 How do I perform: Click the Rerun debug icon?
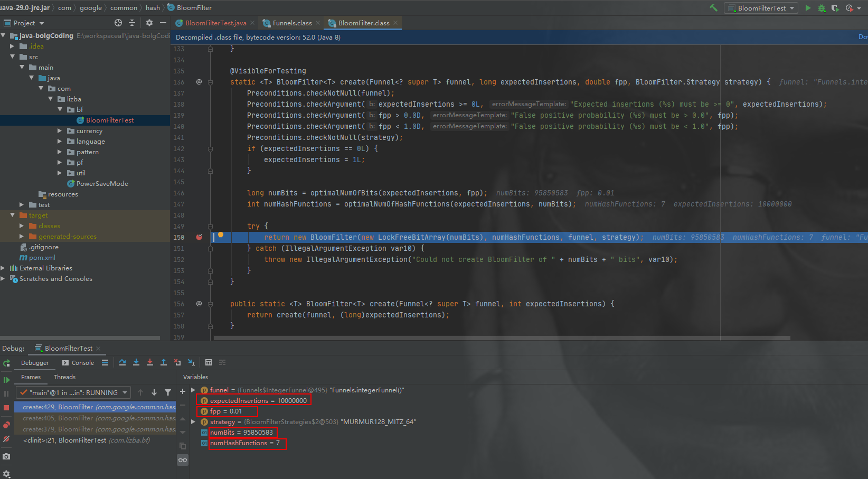6,363
